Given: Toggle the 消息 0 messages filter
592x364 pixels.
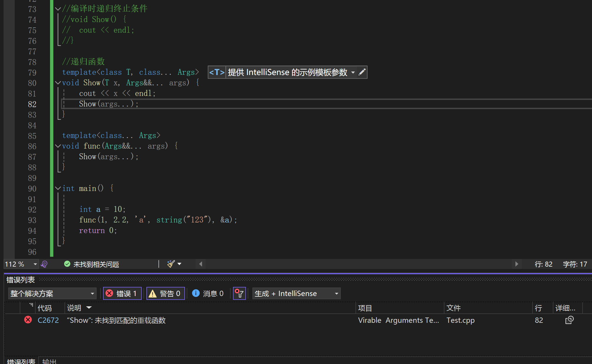Looking at the screenshot, I should (208, 293).
